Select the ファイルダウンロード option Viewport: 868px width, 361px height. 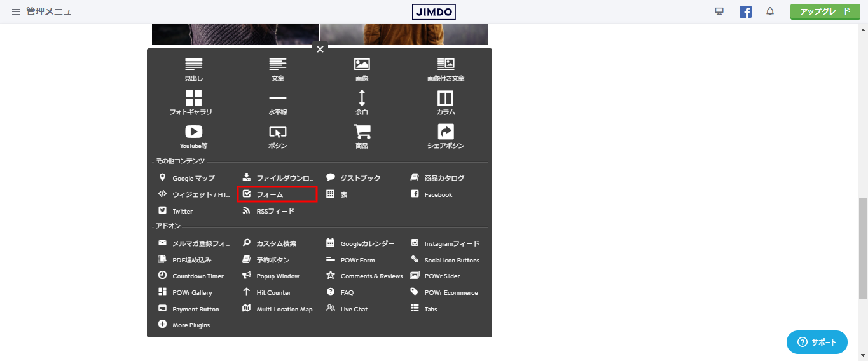click(x=278, y=178)
